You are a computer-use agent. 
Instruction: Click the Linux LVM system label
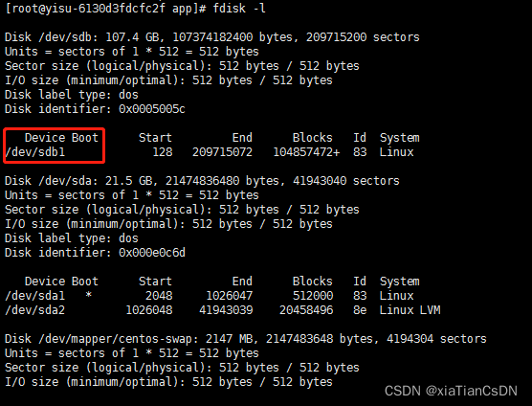410,310
